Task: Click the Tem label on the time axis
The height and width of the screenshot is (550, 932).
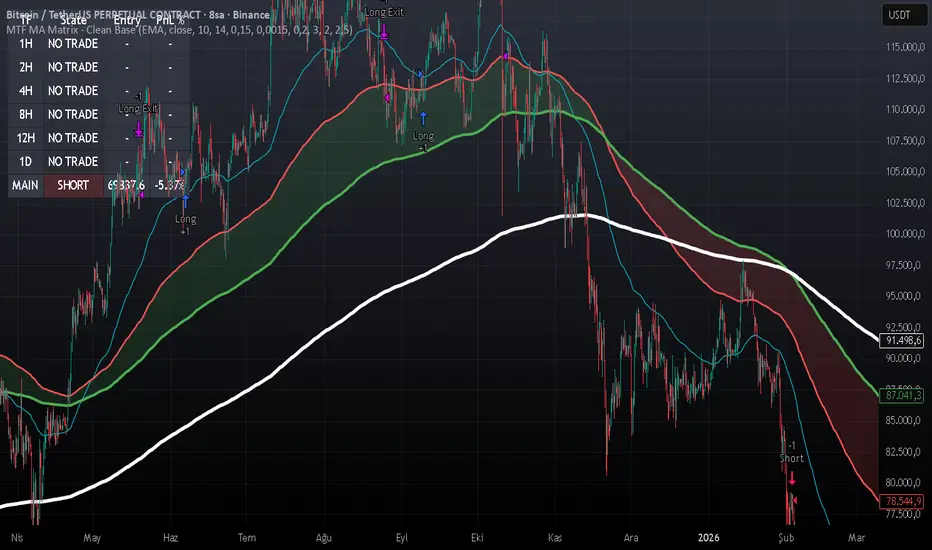Action: click(x=247, y=538)
